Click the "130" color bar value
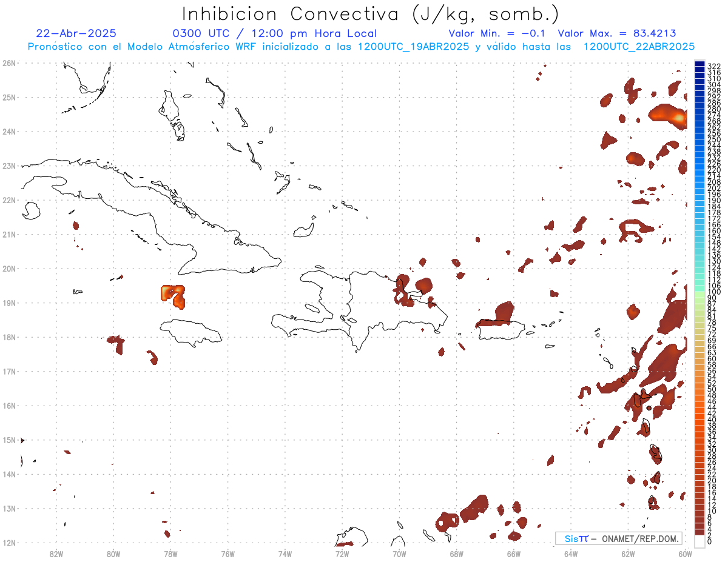728x562 pixels. (714, 261)
